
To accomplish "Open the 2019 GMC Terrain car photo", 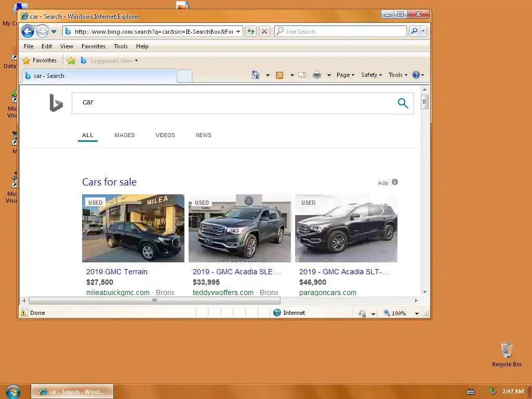I will pyautogui.click(x=133, y=228).
